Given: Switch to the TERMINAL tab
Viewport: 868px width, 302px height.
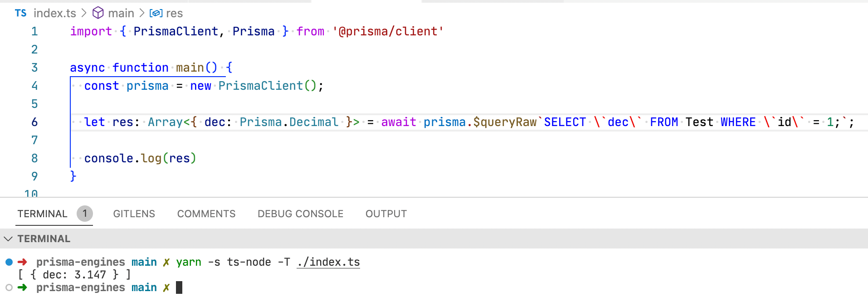Looking at the screenshot, I should [x=42, y=214].
